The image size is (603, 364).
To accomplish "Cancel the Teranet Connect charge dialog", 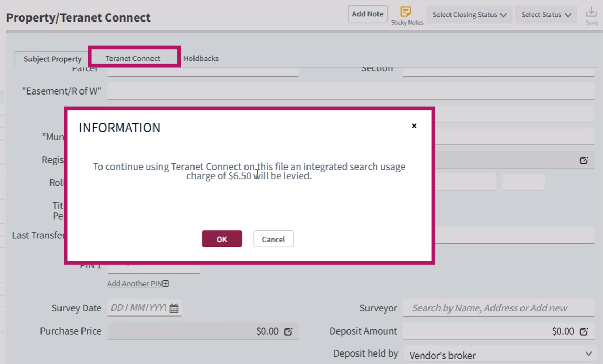I will click(x=273, y=239).
